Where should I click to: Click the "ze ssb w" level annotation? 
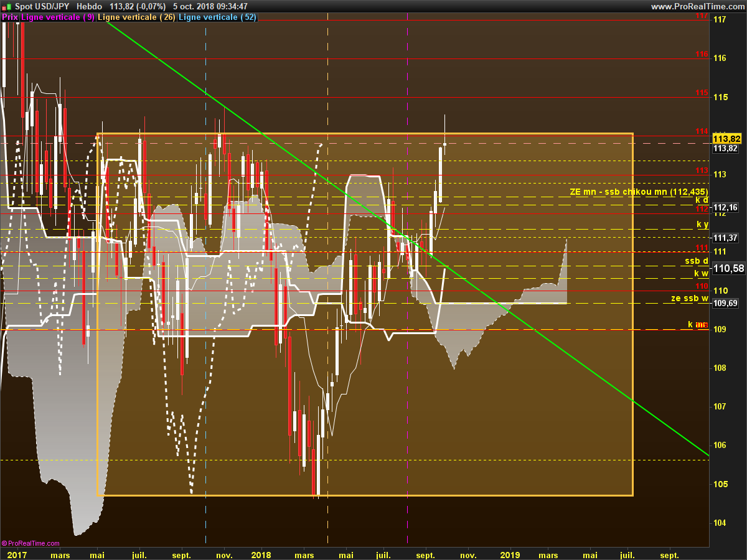coord(690,298)
